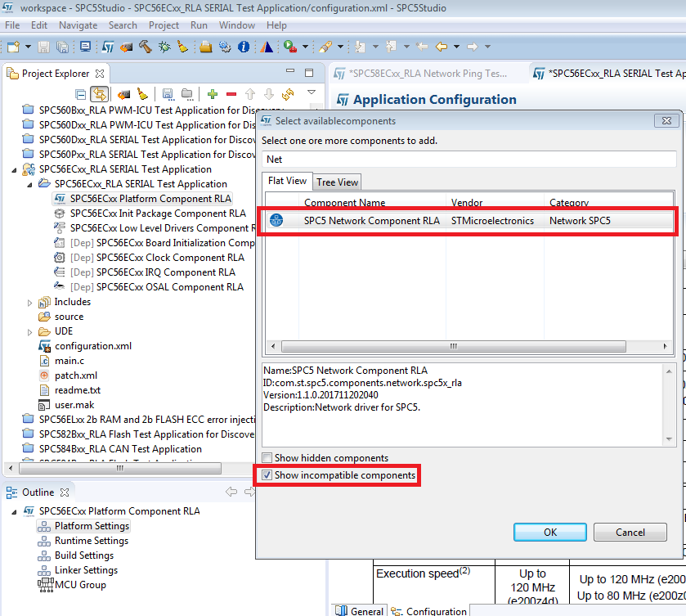Open the back navigation history dropdown arrow

click(456, 47)
